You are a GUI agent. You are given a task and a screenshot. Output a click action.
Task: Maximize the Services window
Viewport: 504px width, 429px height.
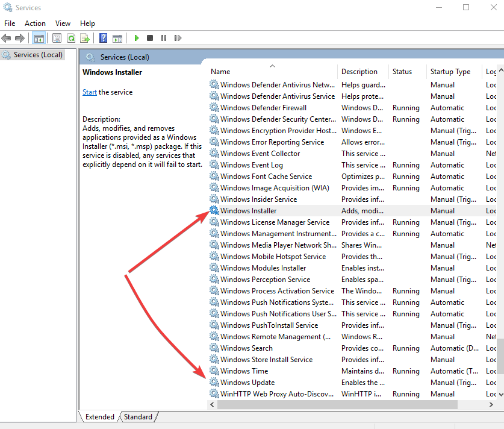(x=465, y=7)
